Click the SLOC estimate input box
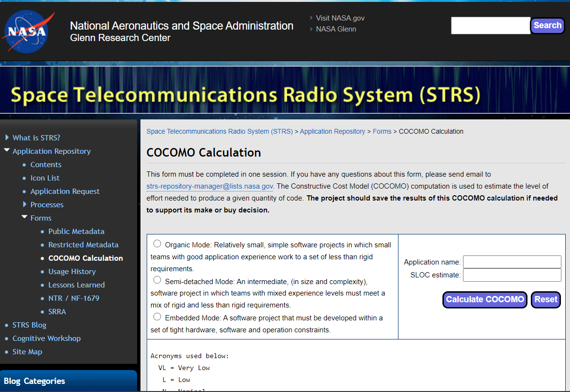This screenshot has width=570, height=392. (x=512, y=275)
